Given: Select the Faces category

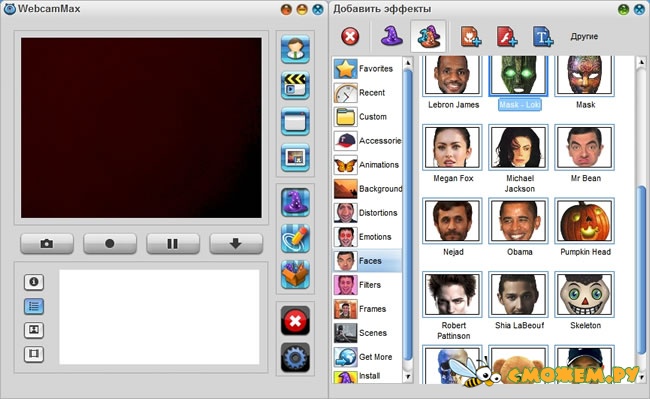Looking at the screenshot, I should click(367, 261).
